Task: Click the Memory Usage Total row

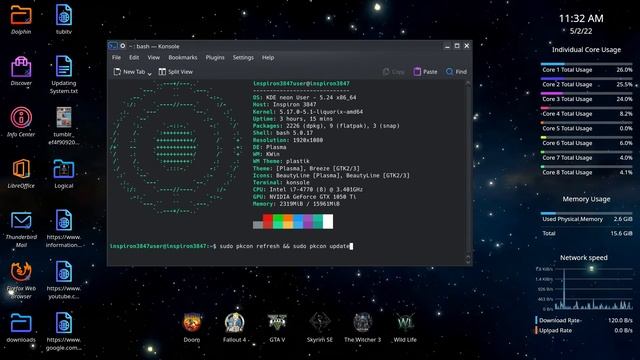Action: click(587, 233)
